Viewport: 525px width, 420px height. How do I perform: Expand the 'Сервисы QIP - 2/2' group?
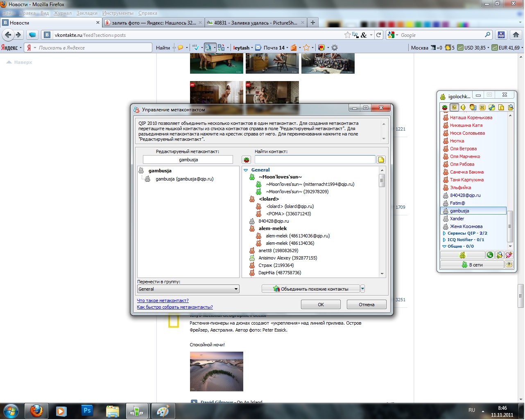[x=444, y=233]
